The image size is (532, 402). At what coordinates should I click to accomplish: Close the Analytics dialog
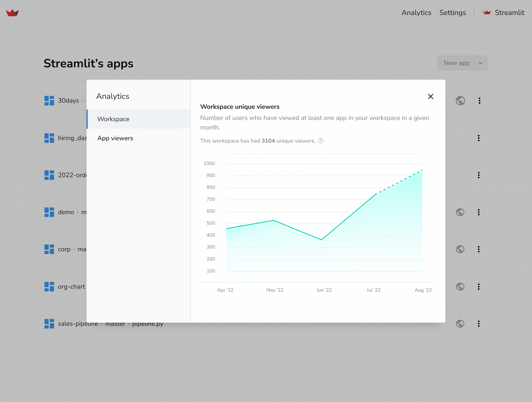pos(430,96)
